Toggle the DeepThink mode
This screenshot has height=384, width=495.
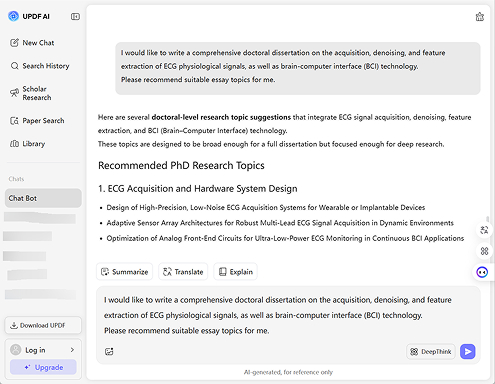click(x=431, y=351)
